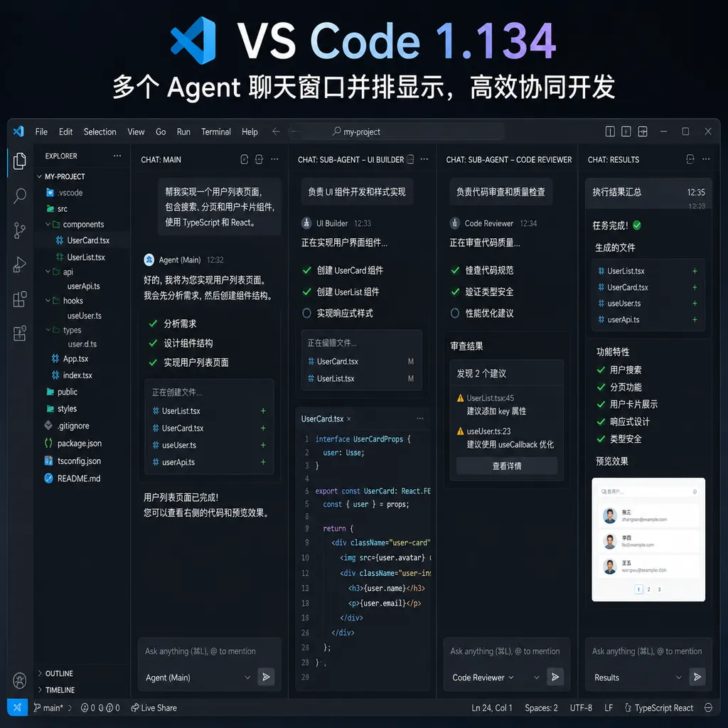The width and height of the screenshot is (728, 728).
Task: Open more actions in CHAT: RESULTS header
Action: tap(706, 159)
